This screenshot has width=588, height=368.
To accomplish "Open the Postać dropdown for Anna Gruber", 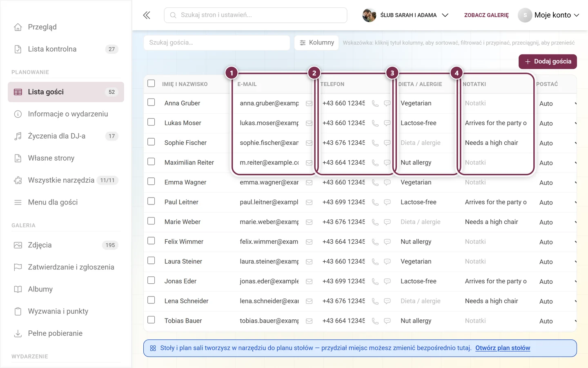I will coord(557,103).
